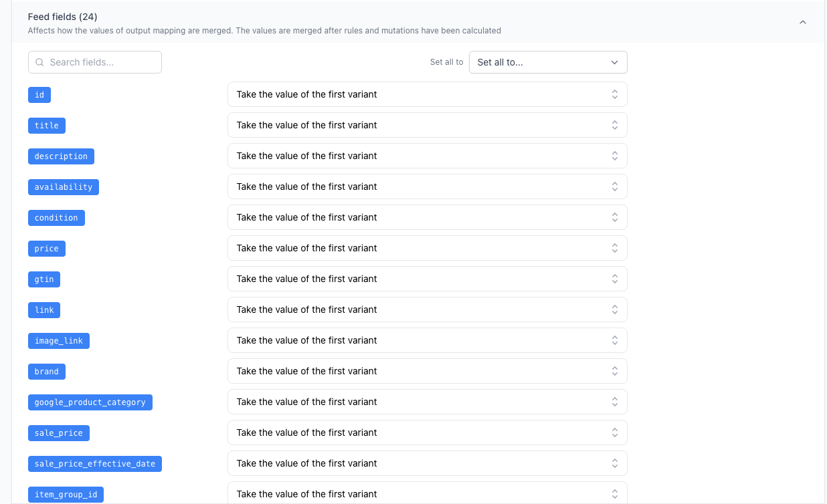Open the merge dropdown for the id field

point(427,94)
